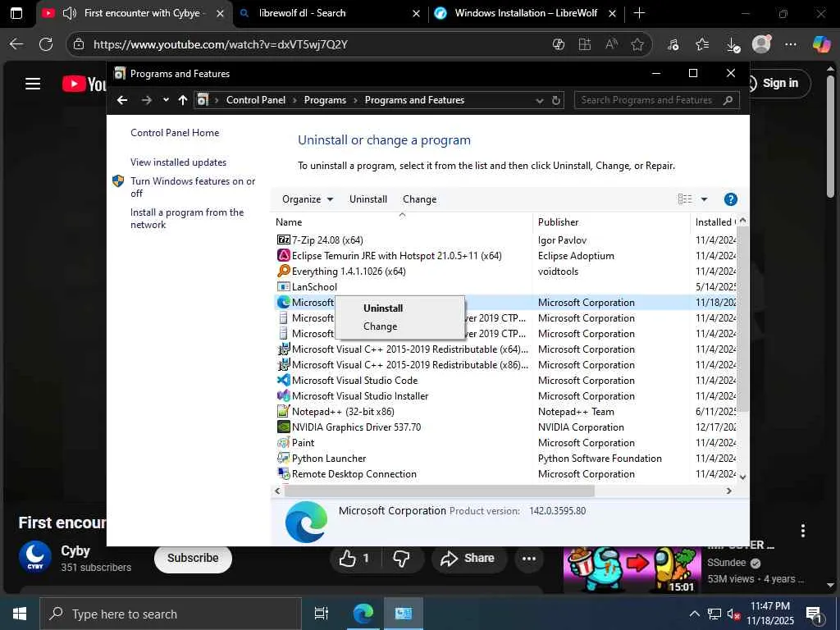This screenshot has height=630, width=840.
Task: Refresh the YouTube page in Edge
Action: 46,44
